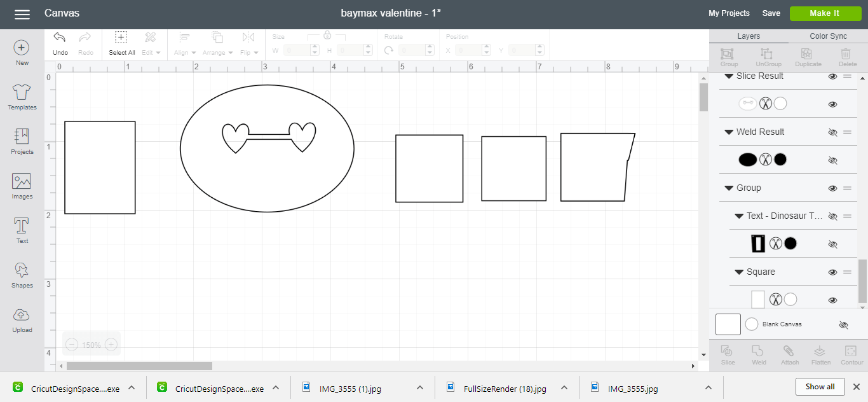868x402 pixels.
Task: Open first CricutDesignSpace exe download
Action: pyautogui.click(x=75, y=388)
